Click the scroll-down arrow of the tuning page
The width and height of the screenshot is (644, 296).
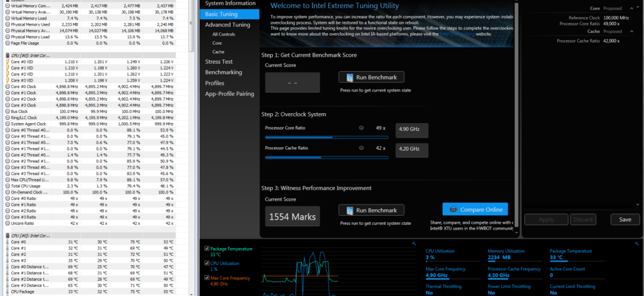pos(517,232)
